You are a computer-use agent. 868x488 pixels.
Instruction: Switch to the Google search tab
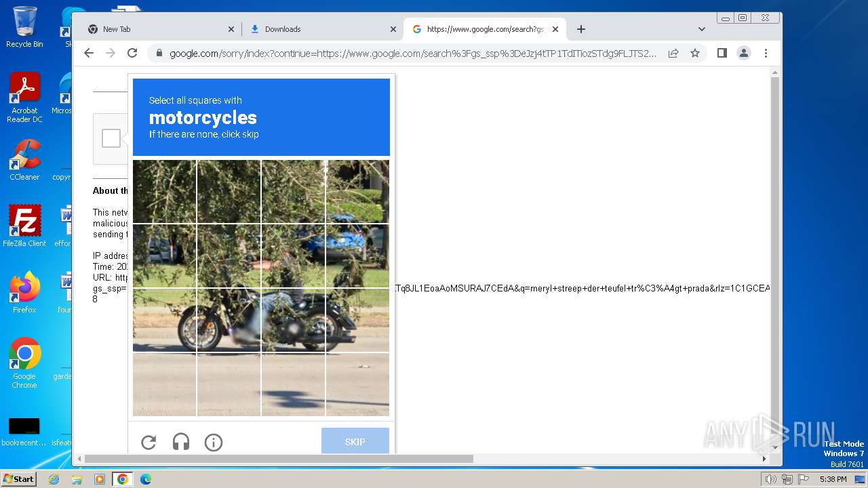point(485,29)
